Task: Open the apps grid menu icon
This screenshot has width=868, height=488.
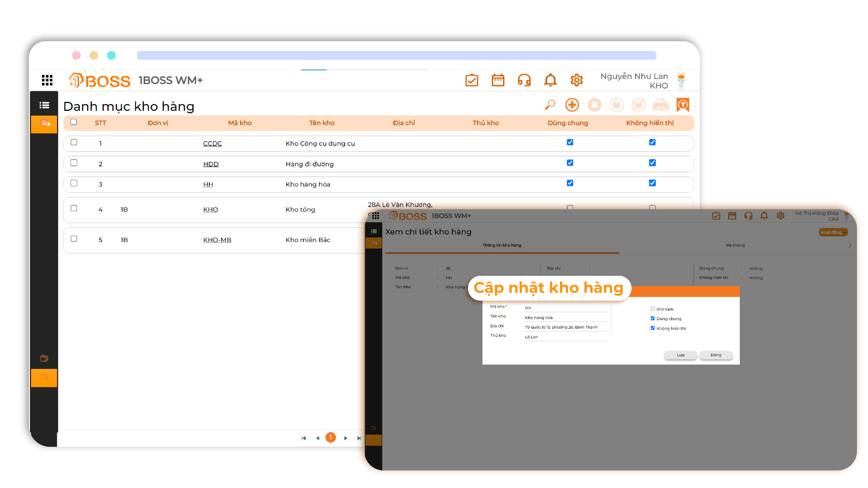Action: click(x=47, y=80)
